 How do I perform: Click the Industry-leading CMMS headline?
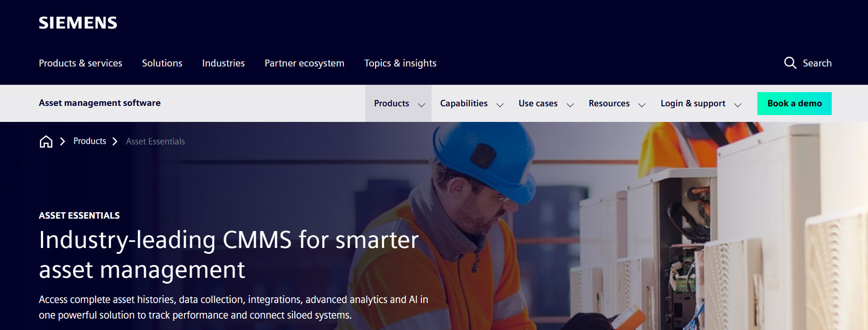point(229,254)
